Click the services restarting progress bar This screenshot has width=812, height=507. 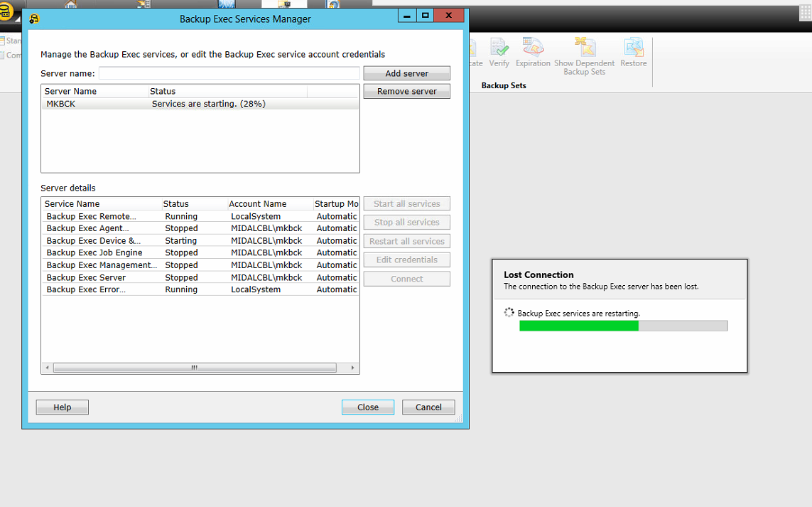[623, 326]
